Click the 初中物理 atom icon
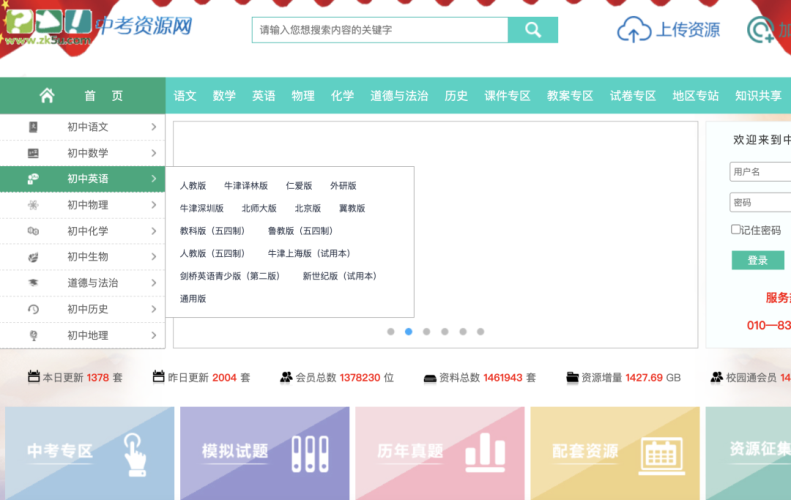 tap(33, 205)
